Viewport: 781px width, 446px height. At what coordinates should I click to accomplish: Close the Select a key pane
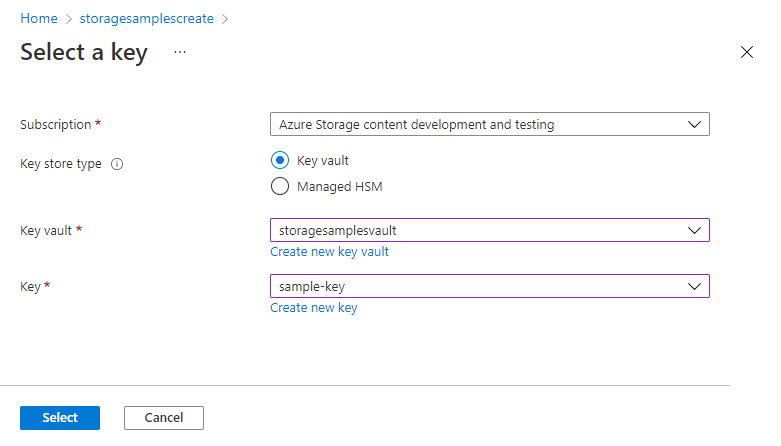click(746, 52)
